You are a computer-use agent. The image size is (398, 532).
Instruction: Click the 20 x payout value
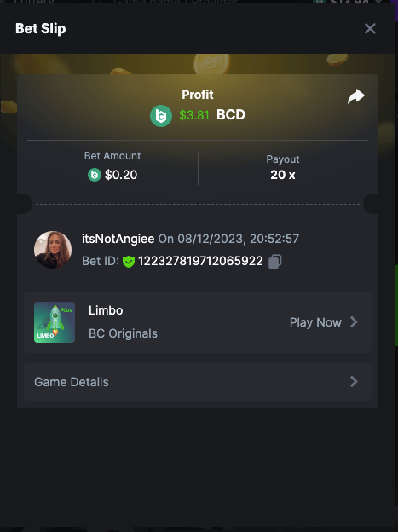coord(283,175)
